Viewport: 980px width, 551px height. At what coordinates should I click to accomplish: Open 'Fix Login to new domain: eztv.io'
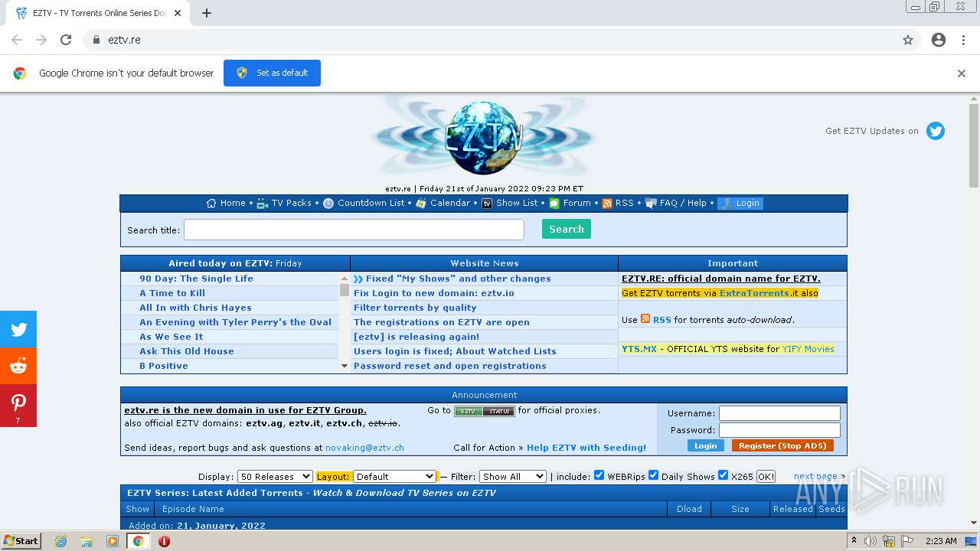434,293
